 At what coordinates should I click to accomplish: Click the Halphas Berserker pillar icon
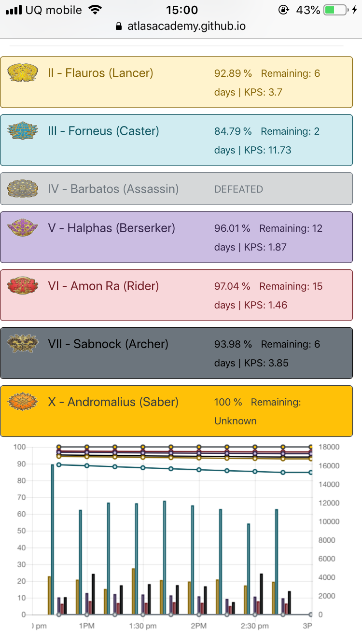(x=23, y=228)
